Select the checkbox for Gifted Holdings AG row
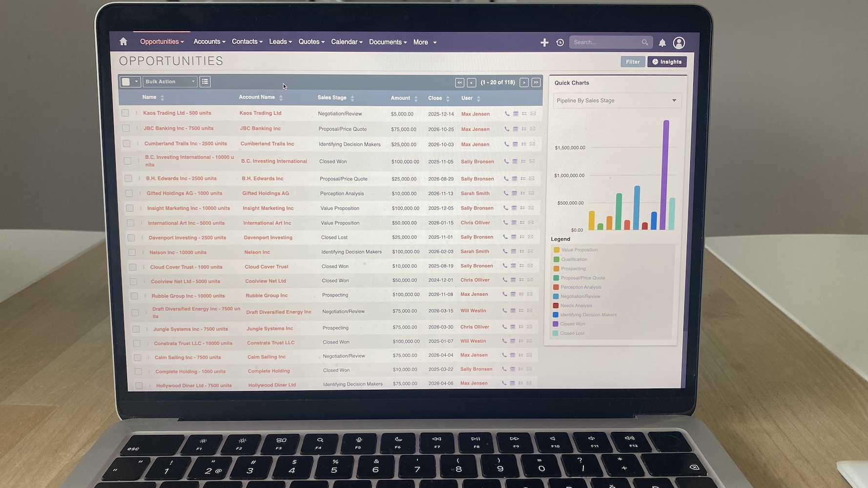 [x=129, y=193]
